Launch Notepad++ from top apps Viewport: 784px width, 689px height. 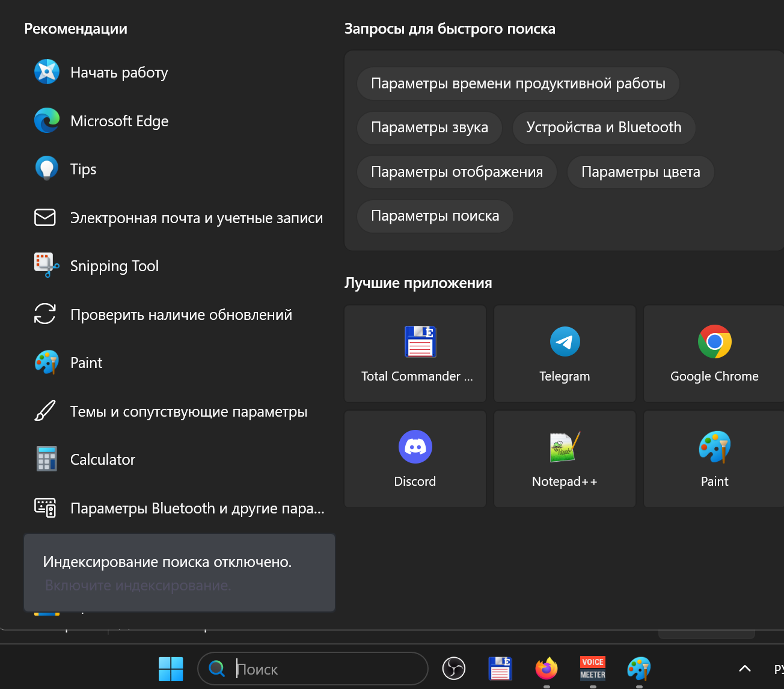click(x=565, y=459)
